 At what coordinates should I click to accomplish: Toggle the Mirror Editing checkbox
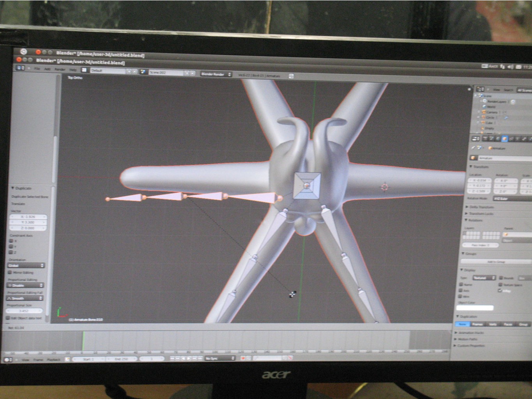[10, 272]
